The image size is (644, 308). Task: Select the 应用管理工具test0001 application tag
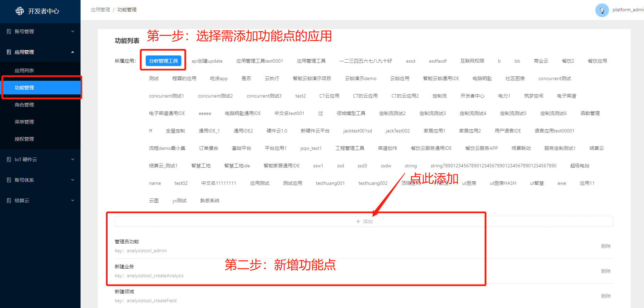tap(260, 61)
